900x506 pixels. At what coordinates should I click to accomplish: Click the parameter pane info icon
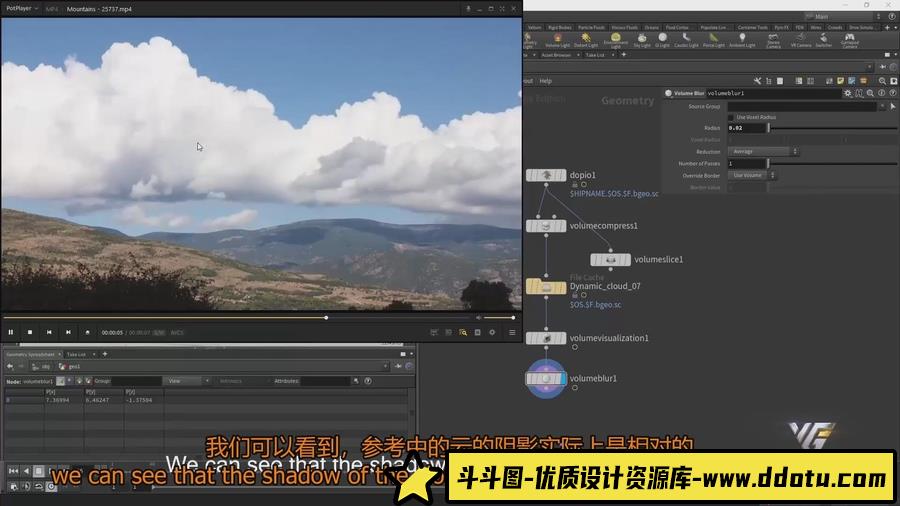(x=882, y=93)
